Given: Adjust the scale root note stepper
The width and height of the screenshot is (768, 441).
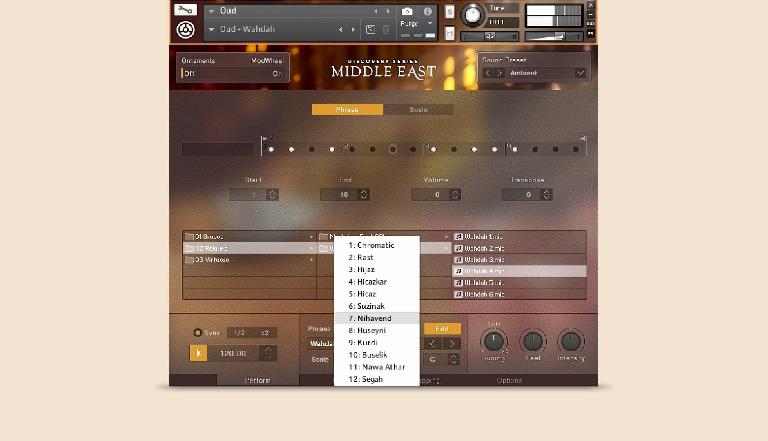Looking at the screenshot, I should [x=454, y=360].
